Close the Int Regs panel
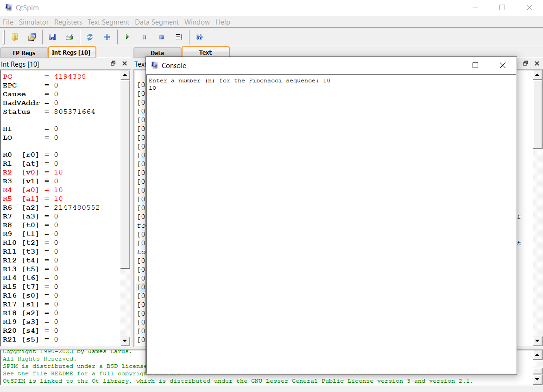 click(x=125, y=63)
